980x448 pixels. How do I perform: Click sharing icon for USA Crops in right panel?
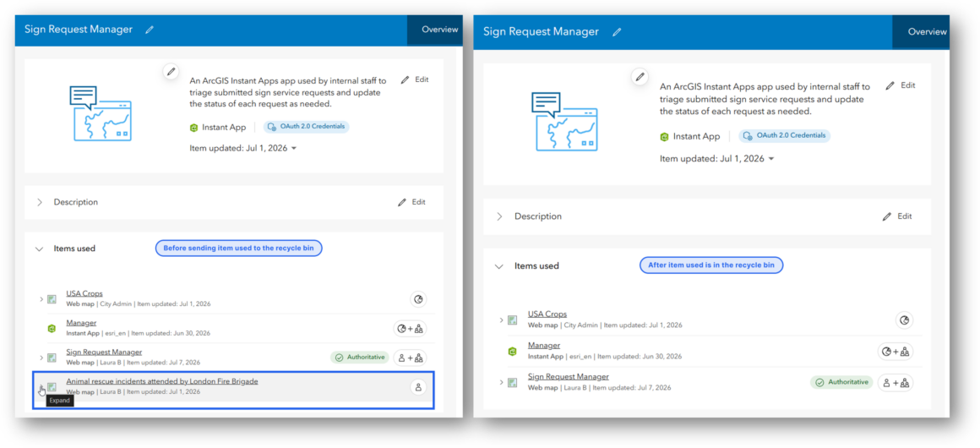[904, 320]
